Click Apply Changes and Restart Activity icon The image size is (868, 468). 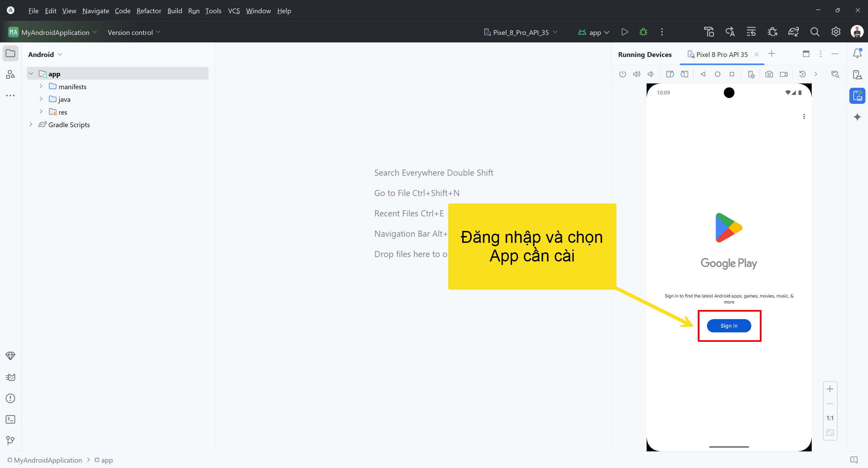pyautogui.click(x=730, y=32)
